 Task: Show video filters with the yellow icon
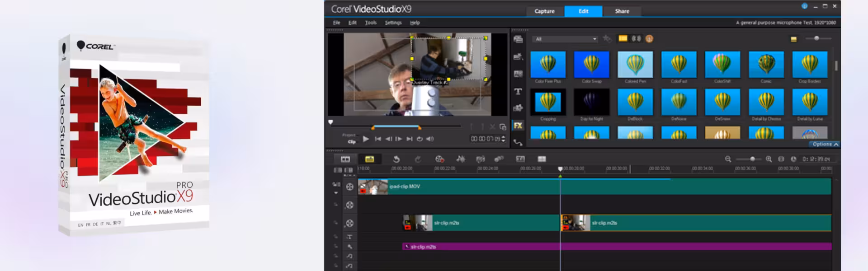[623, 39]
